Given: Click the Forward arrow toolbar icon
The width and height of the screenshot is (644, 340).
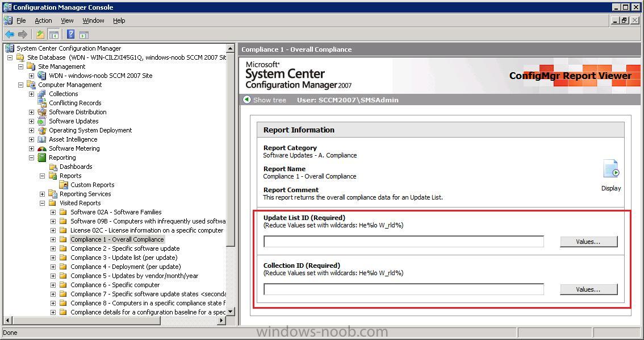Looking at the screenshot, I should [23, 35].
